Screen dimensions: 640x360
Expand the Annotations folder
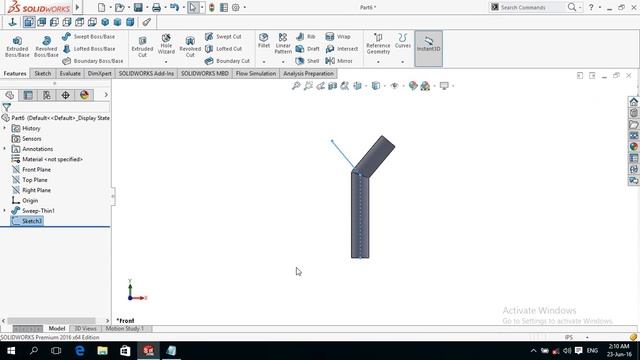click(x=5, y=149)
